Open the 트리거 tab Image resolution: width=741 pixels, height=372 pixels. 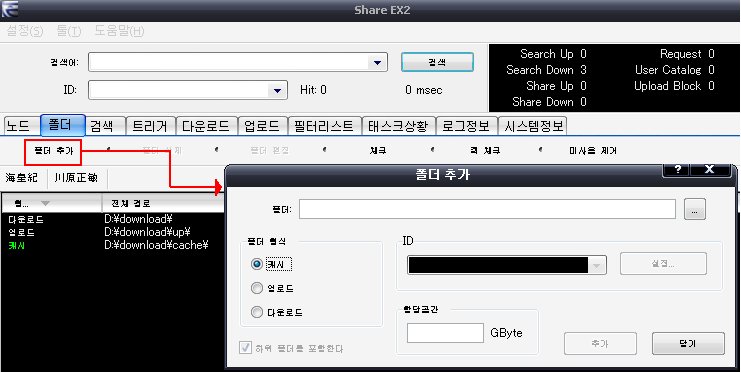[x=151, y=126]
